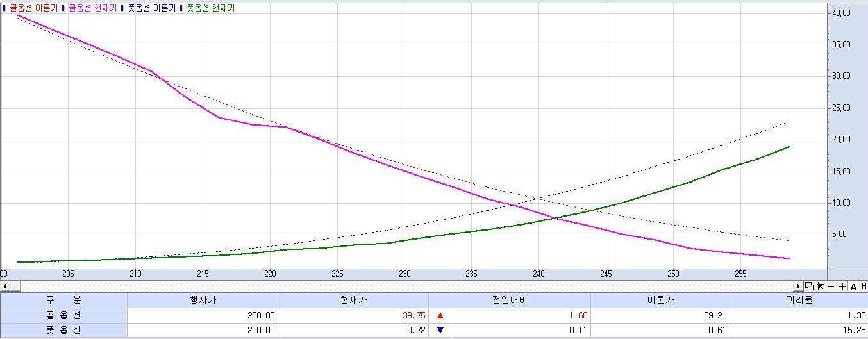
Task: Click the scroll right arrow
Action: [798, 286]
